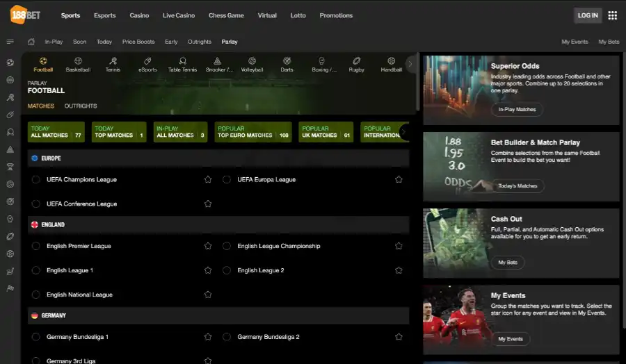Filter by Popular UK Matches 61
Screen dimensions: 626x364
[326, 132]
